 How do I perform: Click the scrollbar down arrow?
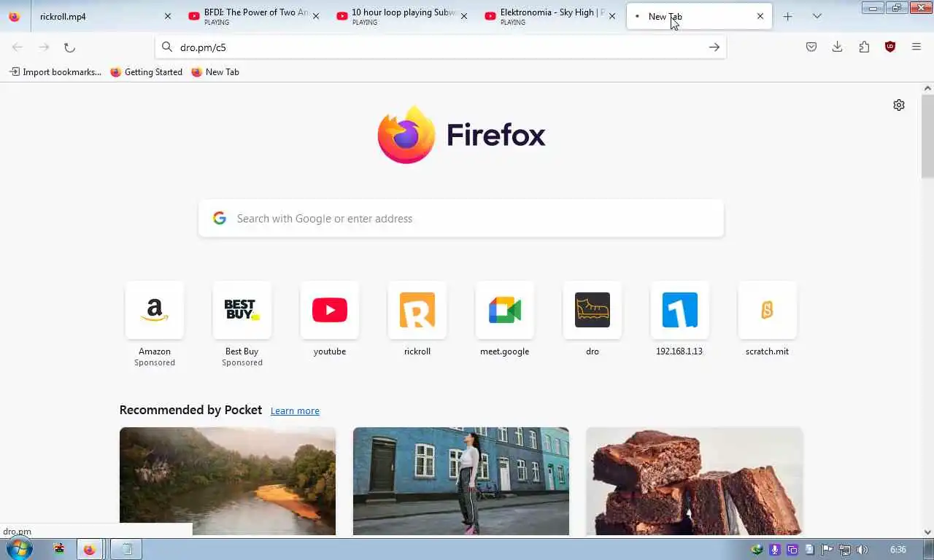point(927,532)
